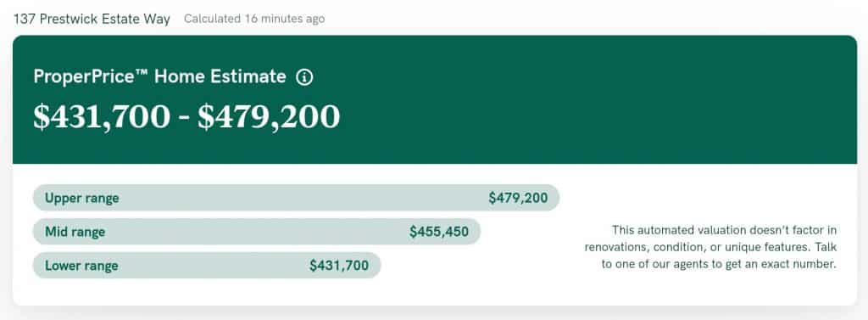Open the ProperPrice info icon
This screenshot has width=868, height=320.
pyautogui.click(x=304, y=77)
